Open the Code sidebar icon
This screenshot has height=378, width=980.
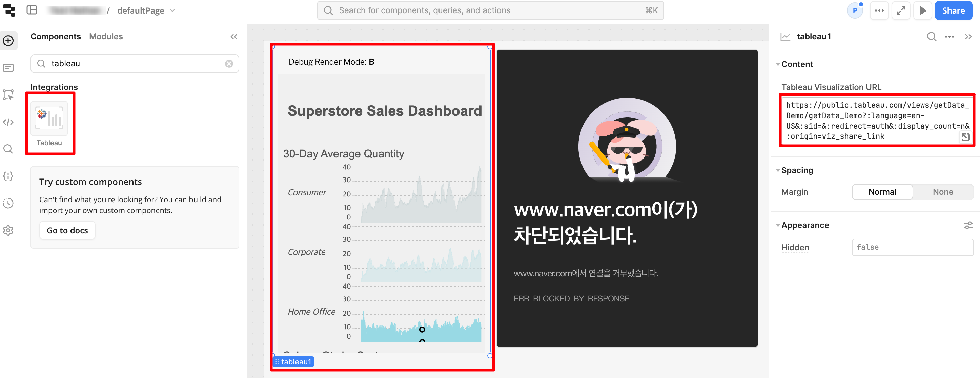point(8,122)
